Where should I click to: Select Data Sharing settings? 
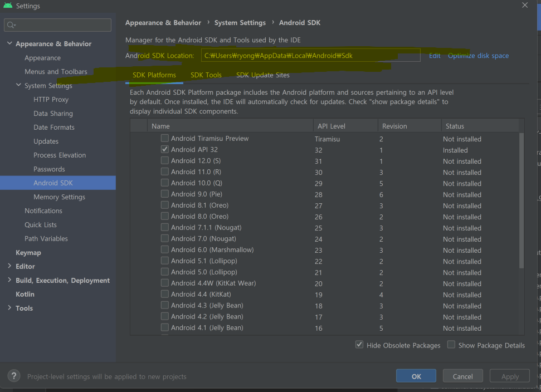click(53, 114)
